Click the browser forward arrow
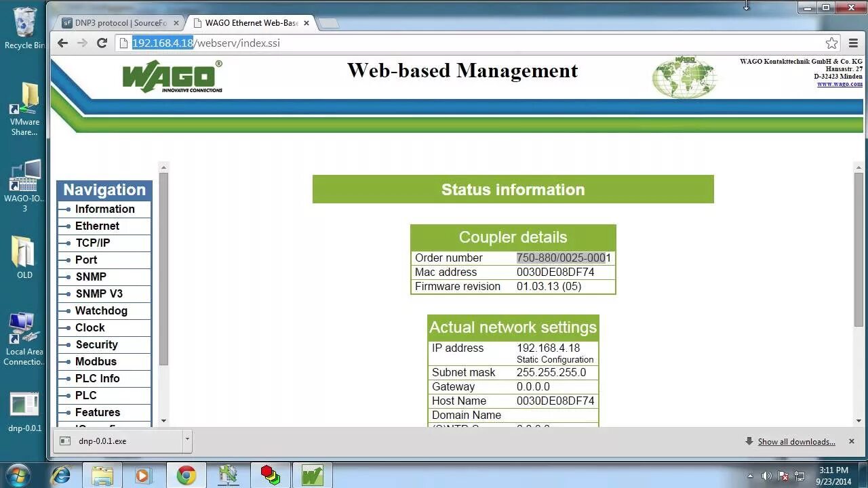The width and height of the screenshot is (868, 488). pos(82,43)
